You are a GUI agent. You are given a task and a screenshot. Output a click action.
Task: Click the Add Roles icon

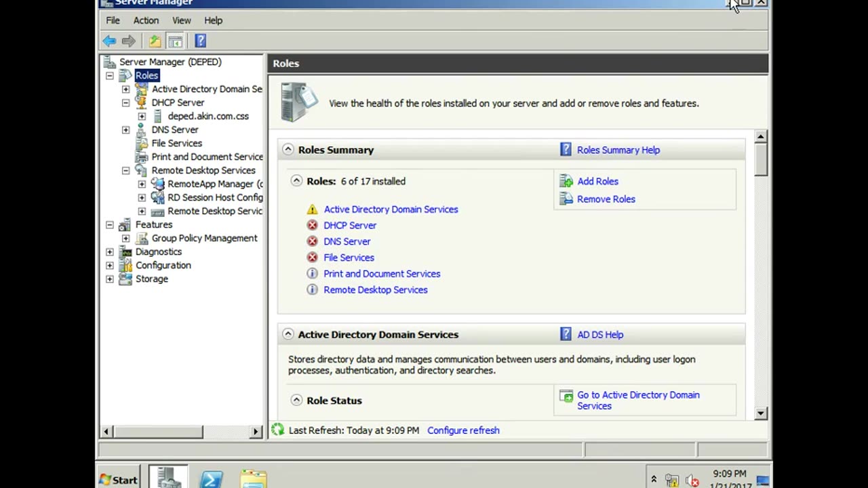point(566,181)
